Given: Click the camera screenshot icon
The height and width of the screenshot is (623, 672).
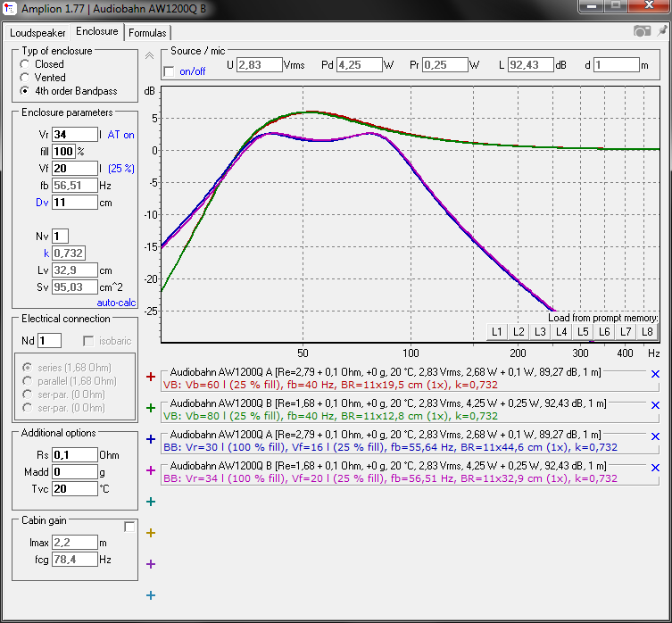Looking at the screenshot, I should point(642,31).
